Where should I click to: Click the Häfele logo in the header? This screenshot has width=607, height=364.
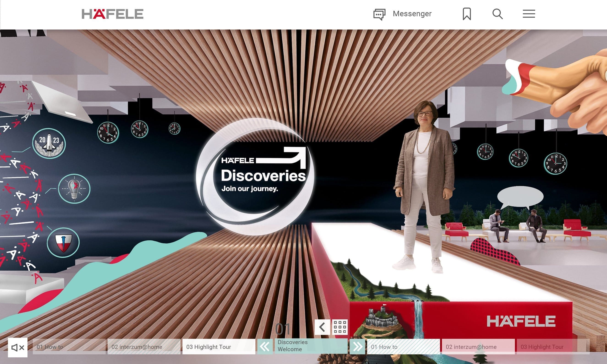(x=113, y=14)
